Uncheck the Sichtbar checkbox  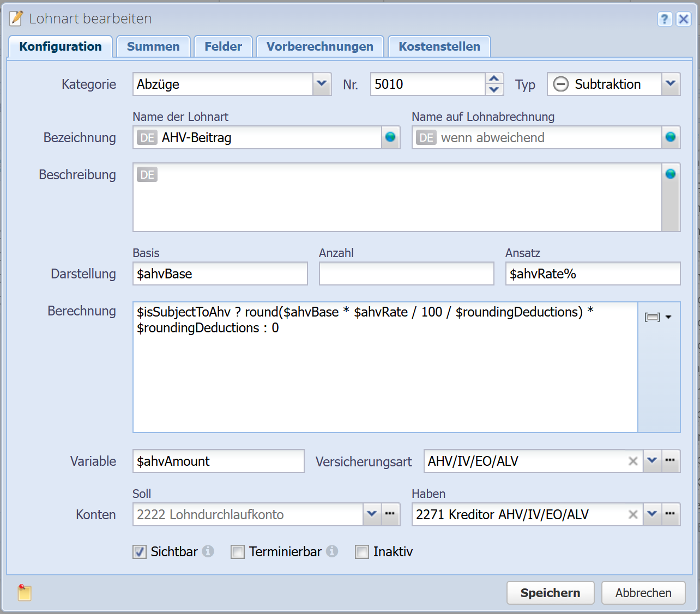(x=140, y=552)
